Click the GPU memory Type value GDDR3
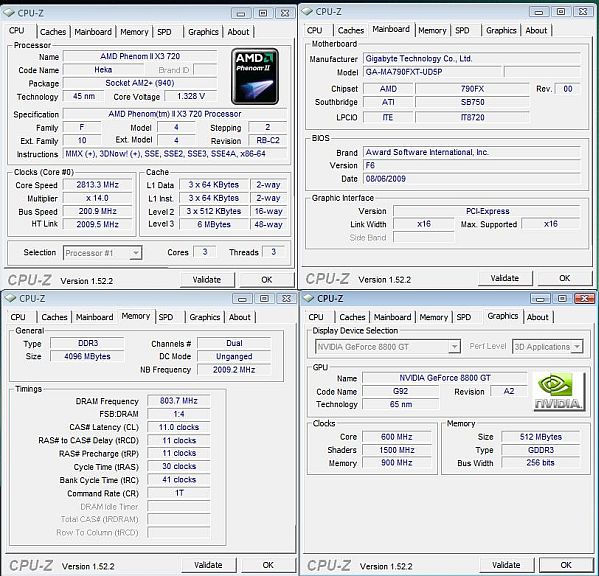The height and width of the screenshot is (576, 599). [541, 450]
